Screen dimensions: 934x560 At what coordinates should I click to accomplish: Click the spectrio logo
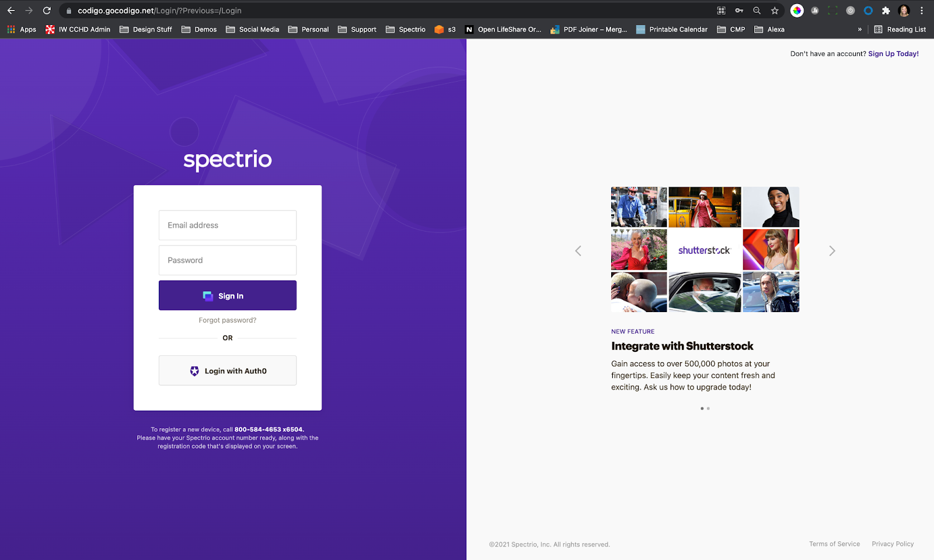point(228,159)
